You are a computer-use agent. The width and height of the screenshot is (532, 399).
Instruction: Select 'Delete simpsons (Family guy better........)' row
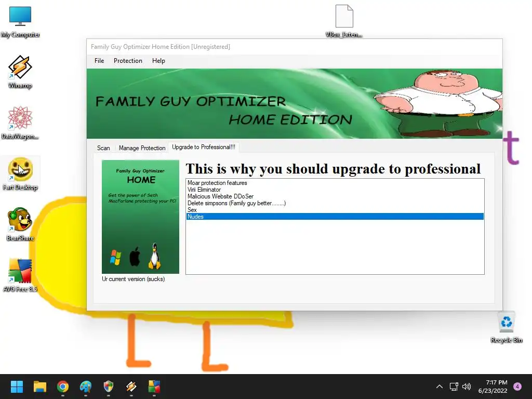pyautogui.click(x=335, y=203)
